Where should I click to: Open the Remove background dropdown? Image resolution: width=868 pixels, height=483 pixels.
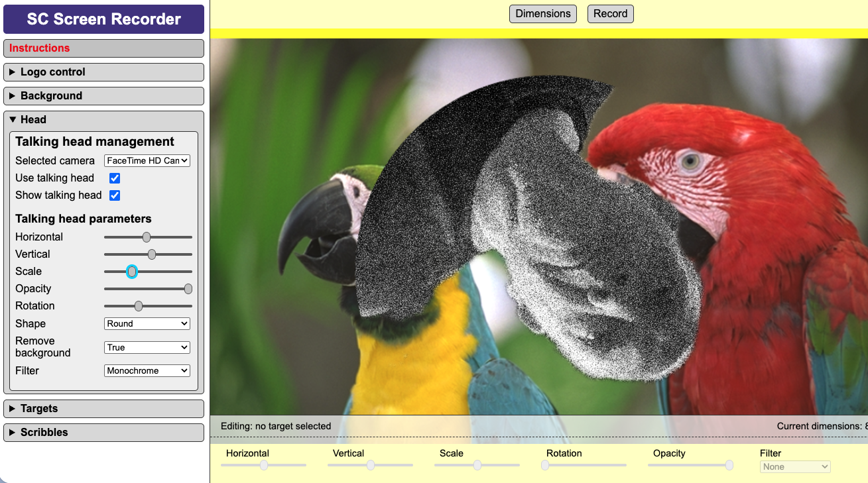coord(147,347)
